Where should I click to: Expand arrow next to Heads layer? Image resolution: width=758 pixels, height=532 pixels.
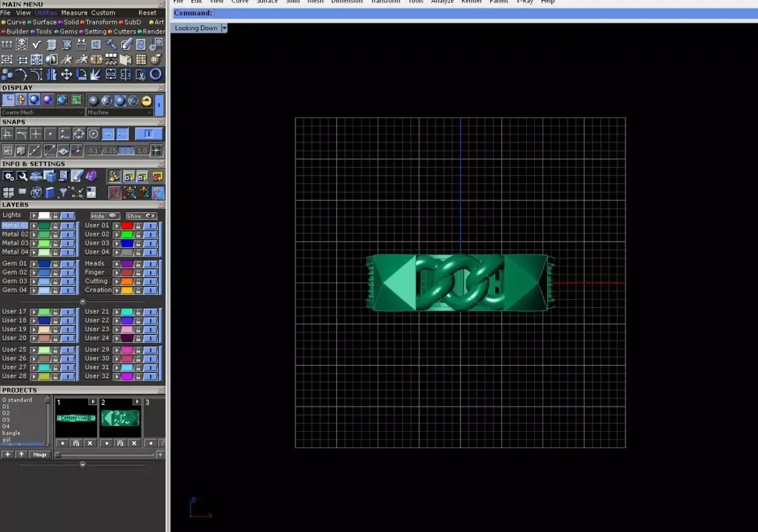coord(117,264)
